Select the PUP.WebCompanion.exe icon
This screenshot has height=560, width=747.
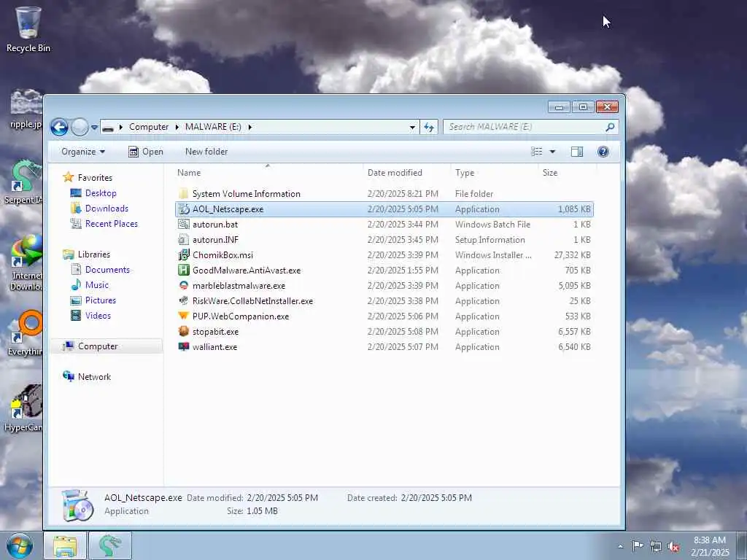(x=183, y=316)
